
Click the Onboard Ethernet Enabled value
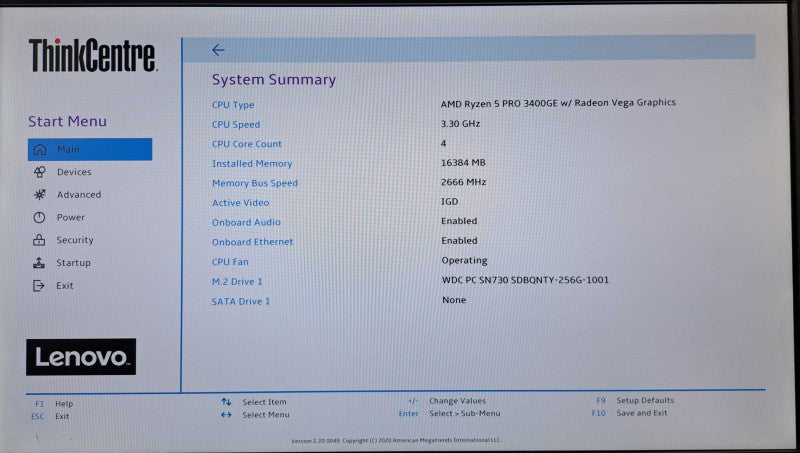(x=460, y=240)
